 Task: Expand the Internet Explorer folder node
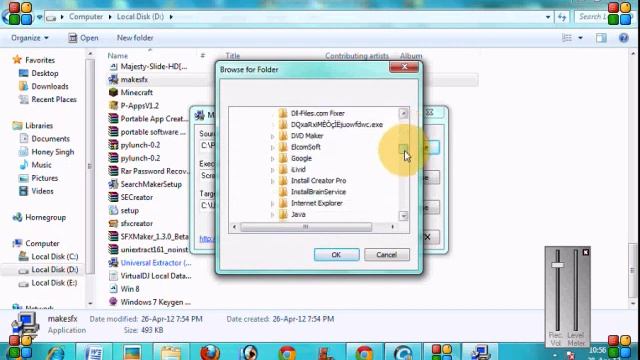[273, 203]
